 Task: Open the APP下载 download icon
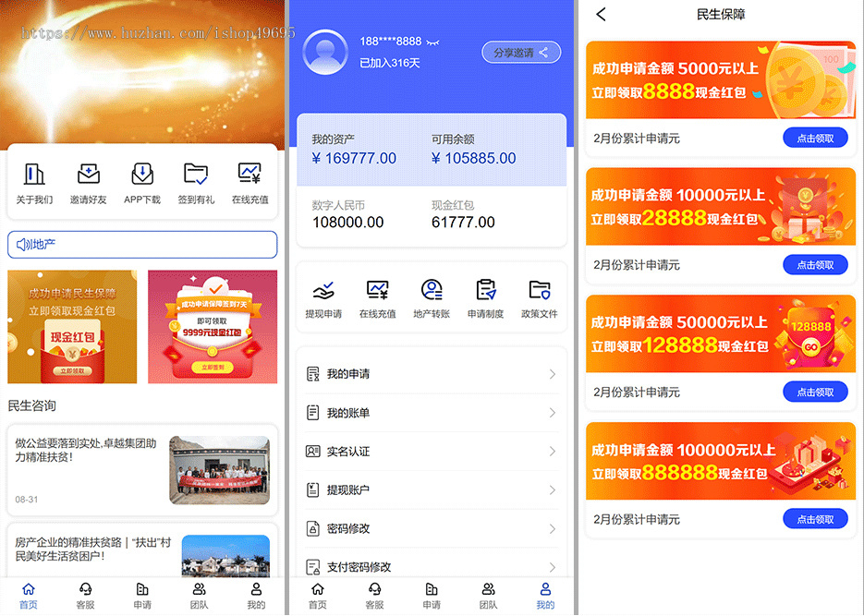point(142,174)
